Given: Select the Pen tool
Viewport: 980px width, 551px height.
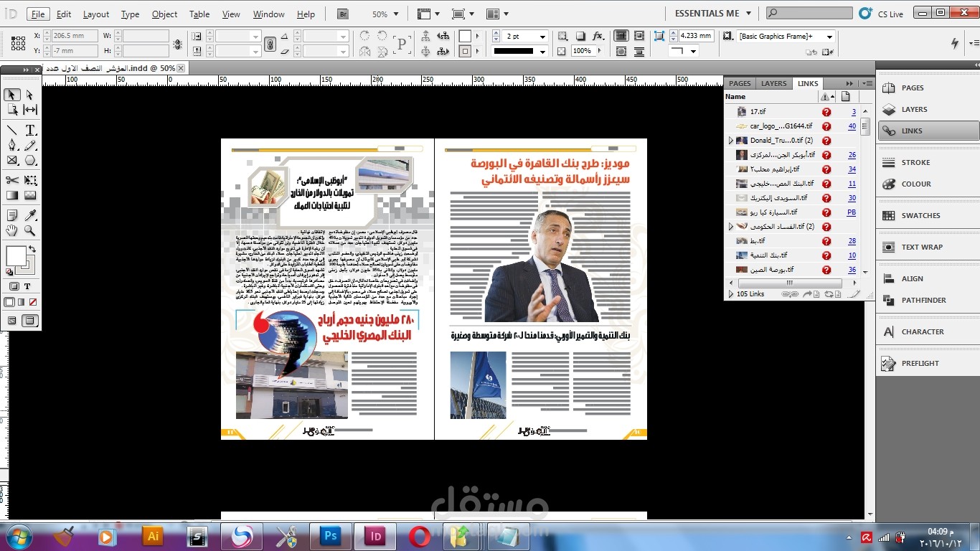Looking at the screenshot, I should [12, 145].
